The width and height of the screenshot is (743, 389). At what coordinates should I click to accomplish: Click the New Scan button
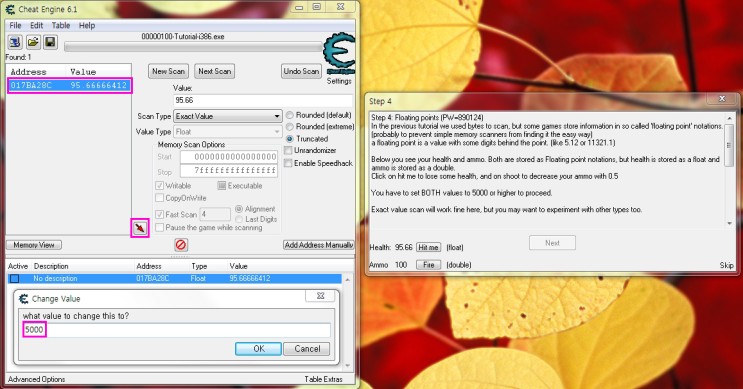168,71
